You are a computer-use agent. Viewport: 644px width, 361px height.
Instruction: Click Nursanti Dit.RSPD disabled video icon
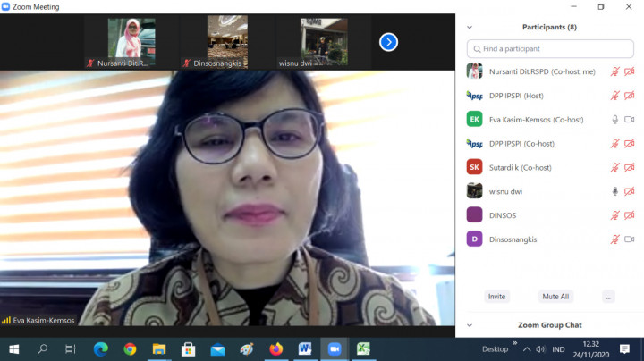tap(630, 71)
